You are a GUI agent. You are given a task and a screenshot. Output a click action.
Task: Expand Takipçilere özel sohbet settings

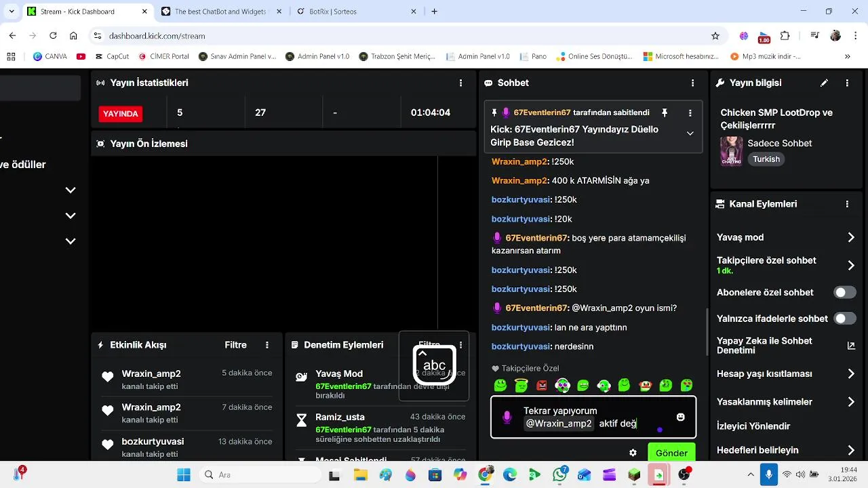coord(851,265)
